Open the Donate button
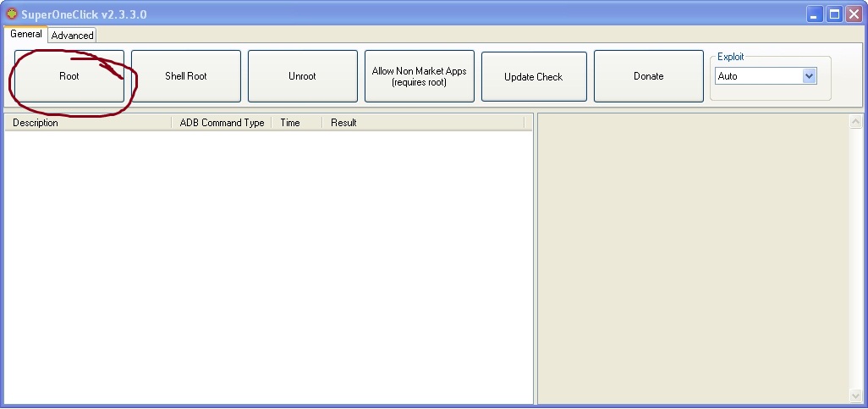868x409 pixels. [648, 76]
